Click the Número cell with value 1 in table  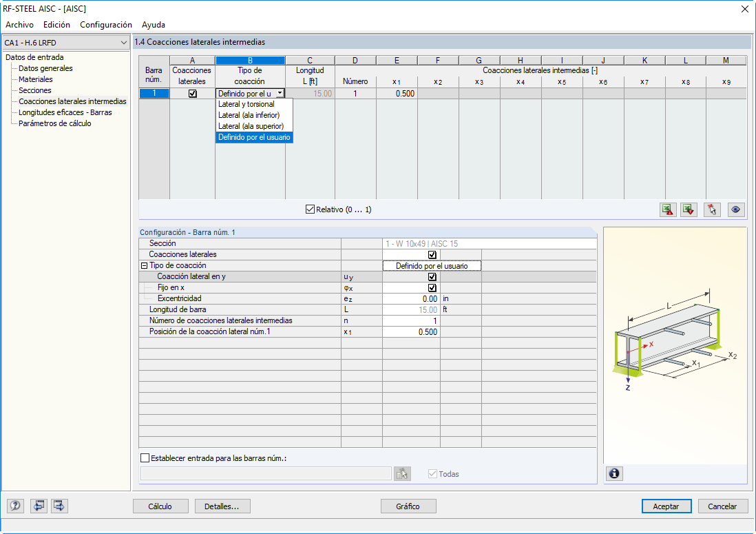(355, 94)
